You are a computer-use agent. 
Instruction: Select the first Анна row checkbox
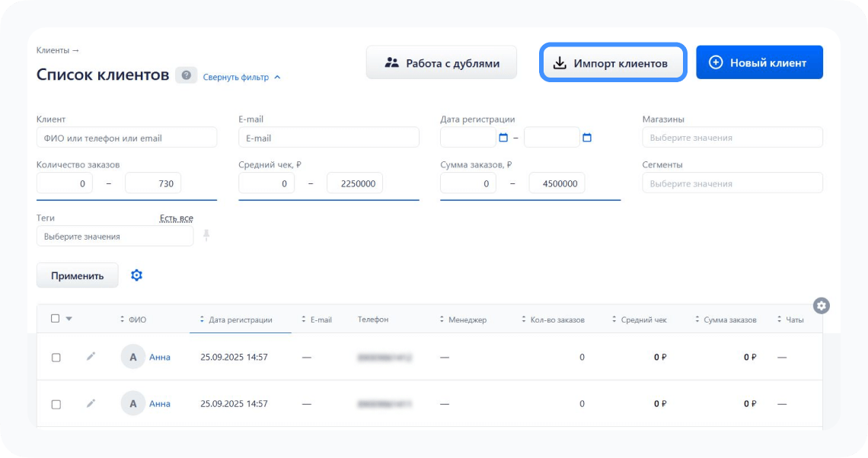tap(56, 356)
